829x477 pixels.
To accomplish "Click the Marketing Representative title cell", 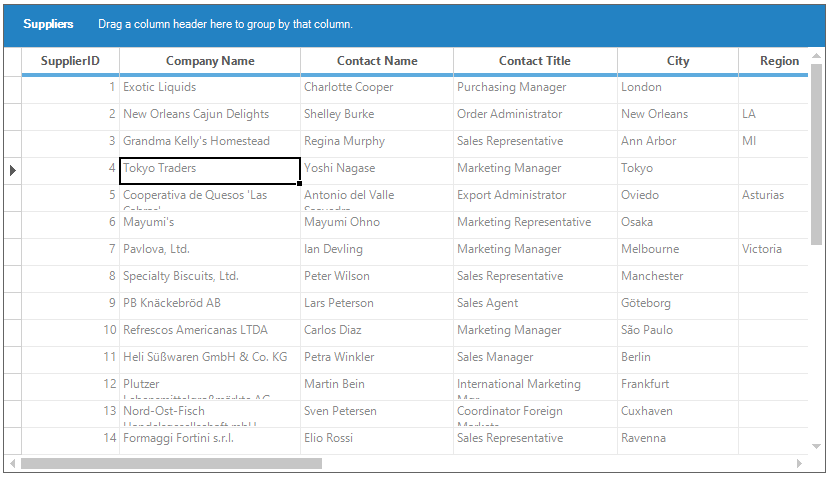I will 535,225.
